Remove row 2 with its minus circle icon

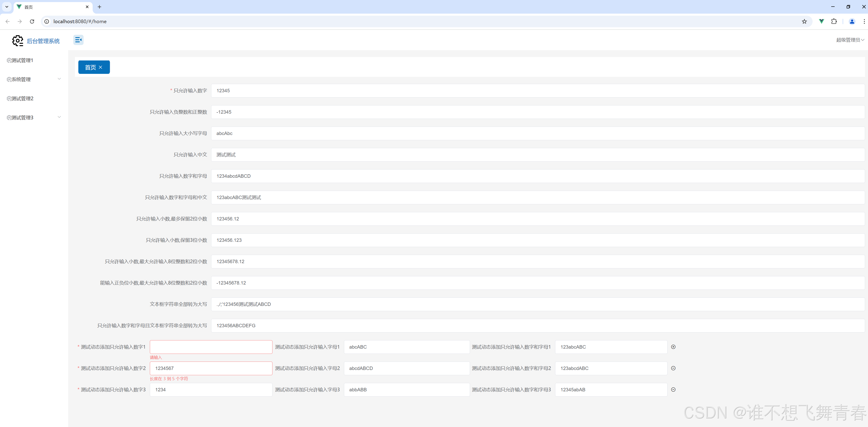[673, 368]
